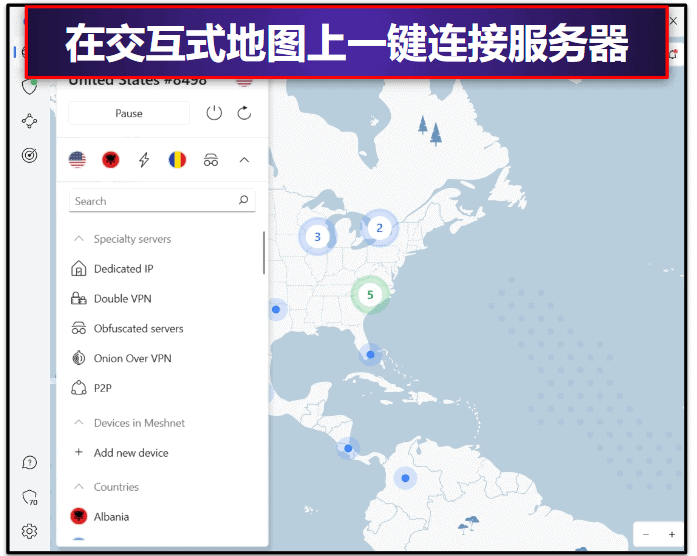Open the help question mark icon
Screen dimensions: 697x556
click(30, 463)
